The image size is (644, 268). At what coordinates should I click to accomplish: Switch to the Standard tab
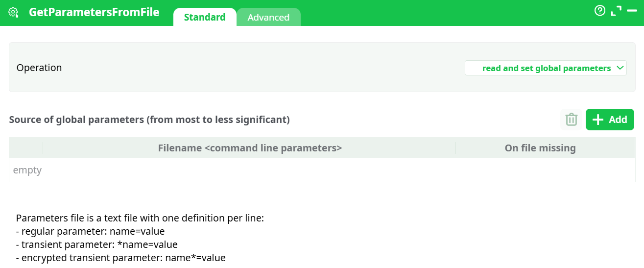[x=205, y=17]
